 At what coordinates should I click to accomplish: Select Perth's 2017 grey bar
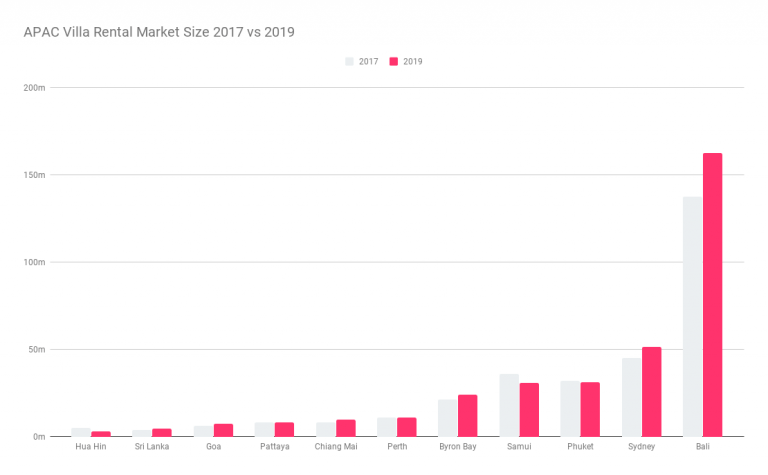pos(387,427)
